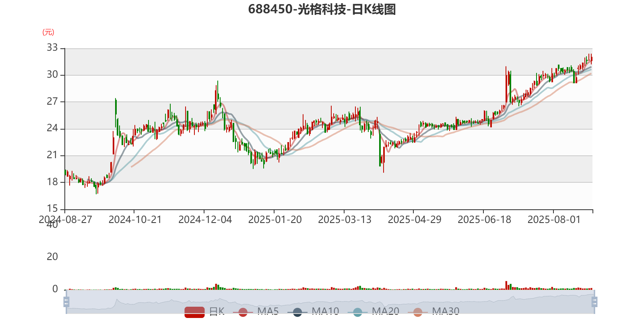The width and height of the screenshot is (644, 322).
Task: Click the 30 price axis label
Action: click(x=52, y=74)
